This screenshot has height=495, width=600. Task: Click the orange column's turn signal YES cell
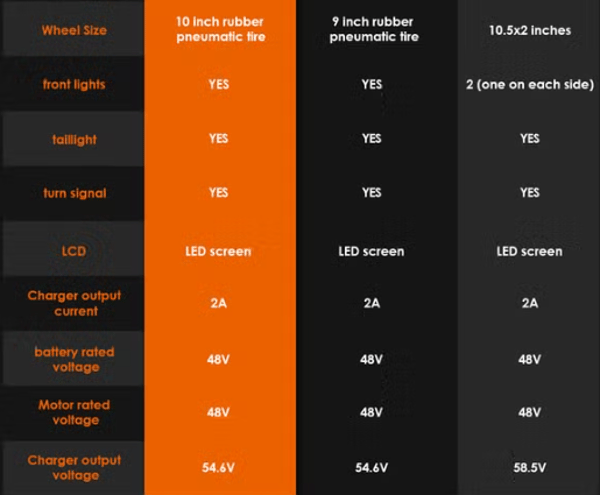click(218, 193)
